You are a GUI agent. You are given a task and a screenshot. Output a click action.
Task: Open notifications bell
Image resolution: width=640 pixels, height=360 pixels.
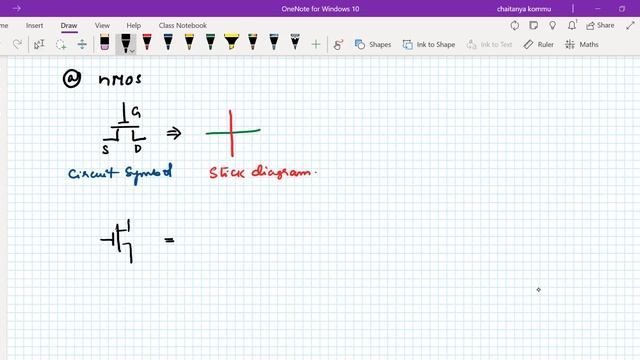[x=572, y=25]
